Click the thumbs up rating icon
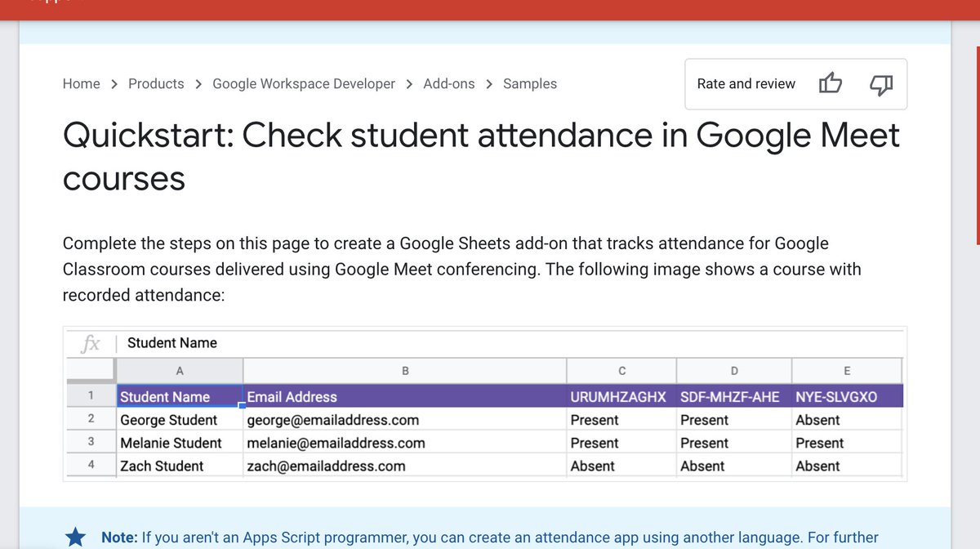The height and width of the screenshot is (549, 980). [x=830, y=83]
